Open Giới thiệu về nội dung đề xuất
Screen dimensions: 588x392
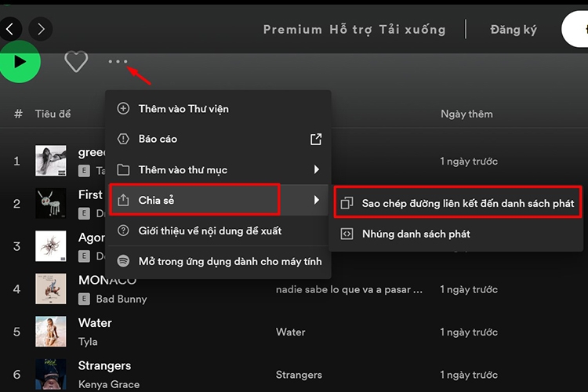(x=218, y=230)
